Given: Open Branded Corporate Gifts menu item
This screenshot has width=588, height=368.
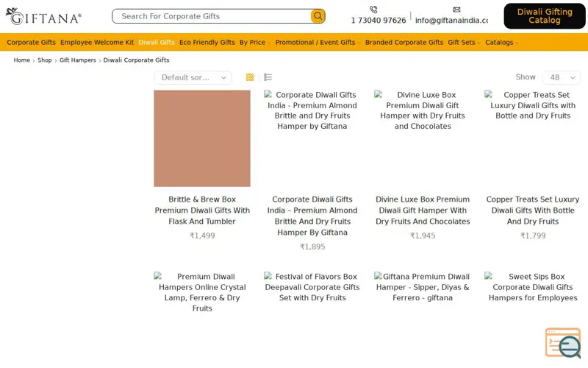Looking at the screenshot, I should pyautogui.click(x=404, y=43).
